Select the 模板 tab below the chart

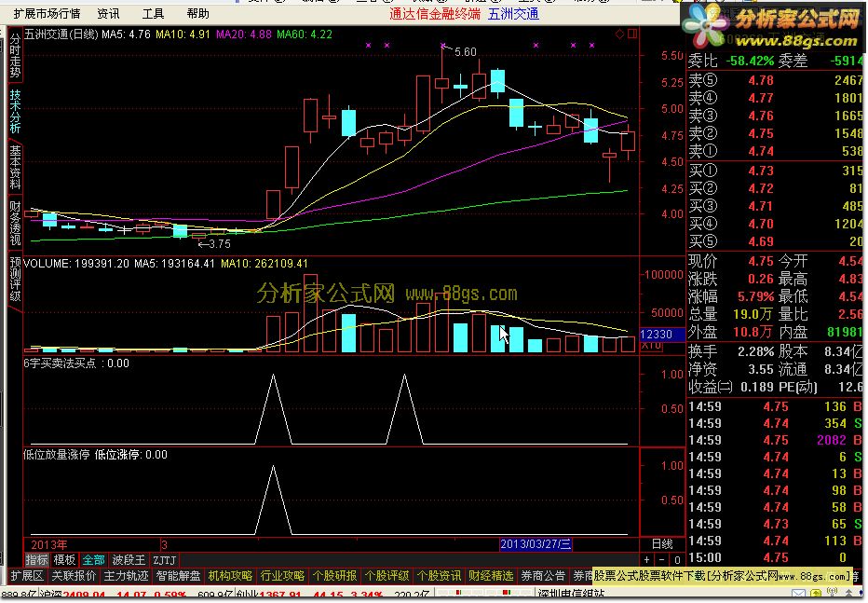pyautogui.click(x=64, y=560)
